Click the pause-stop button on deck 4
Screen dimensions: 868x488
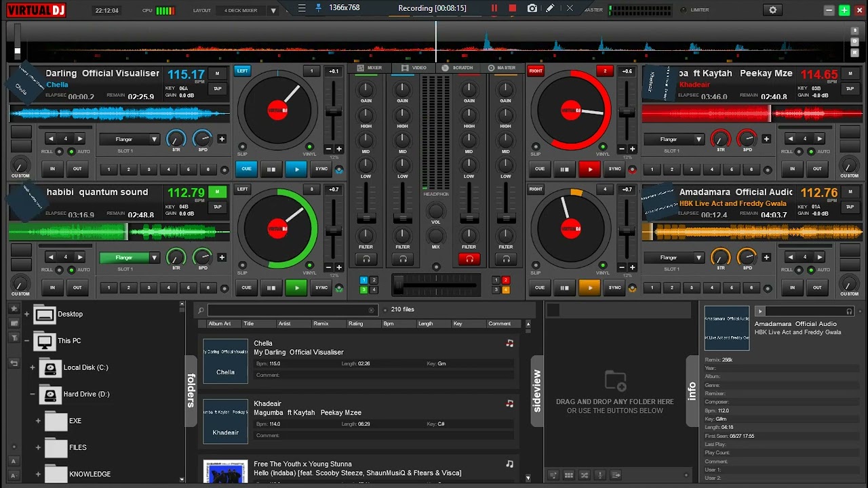(x=564, y=287)
